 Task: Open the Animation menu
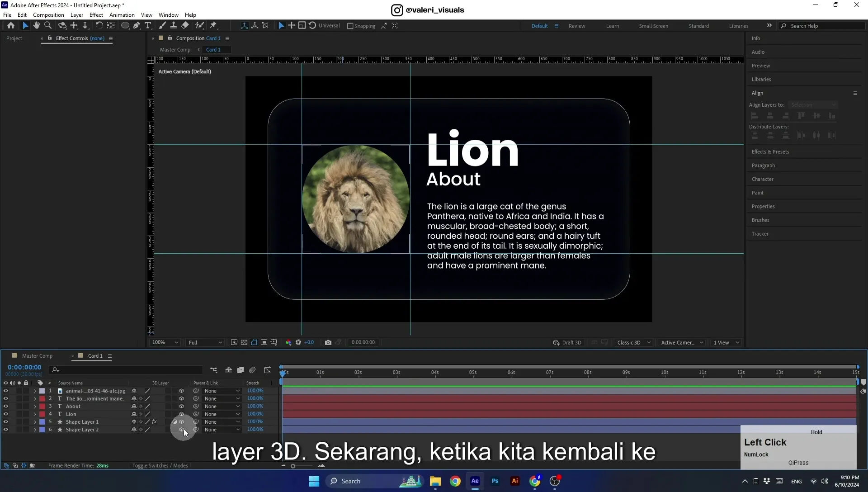click(122, 15)
